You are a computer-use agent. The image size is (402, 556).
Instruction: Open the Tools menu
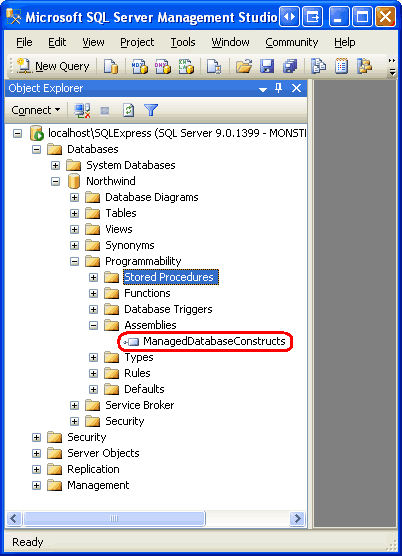[183, 42]
